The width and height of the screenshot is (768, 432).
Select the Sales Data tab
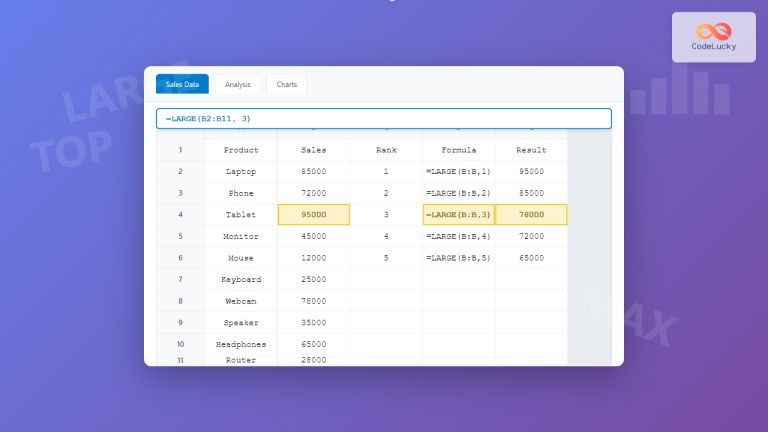[182, 85]
